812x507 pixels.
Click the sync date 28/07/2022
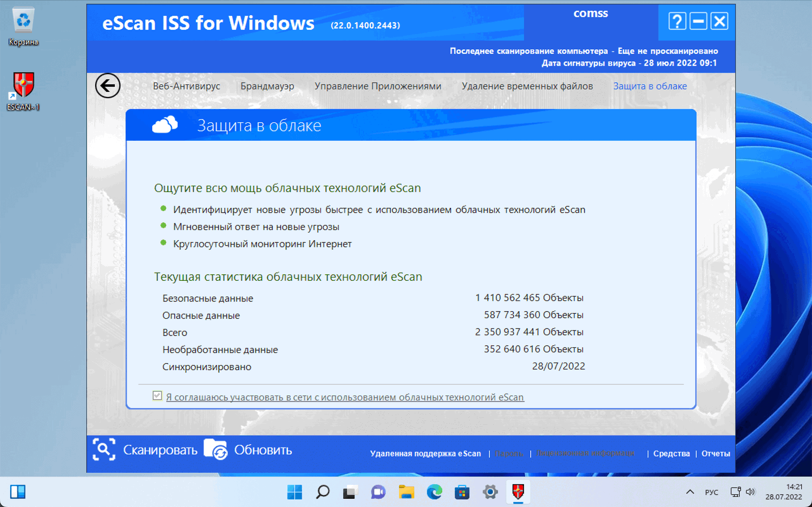[559, 366]
